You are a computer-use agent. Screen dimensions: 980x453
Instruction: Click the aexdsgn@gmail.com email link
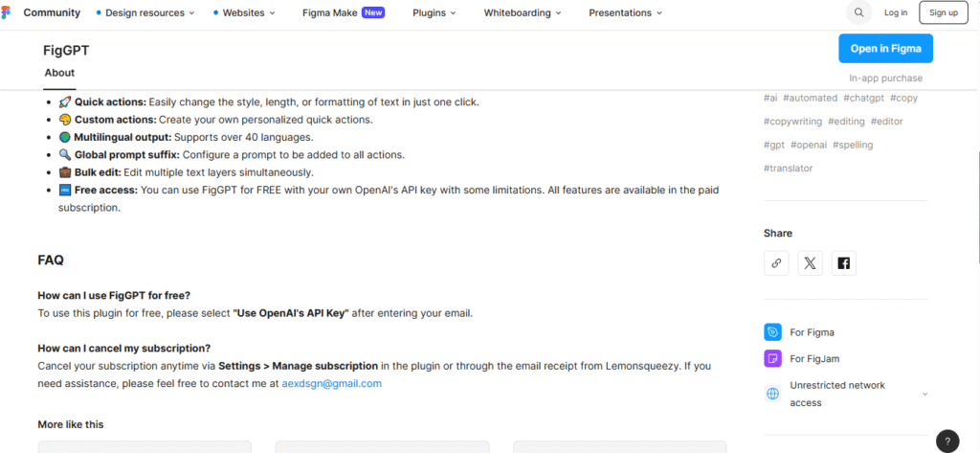331,383
